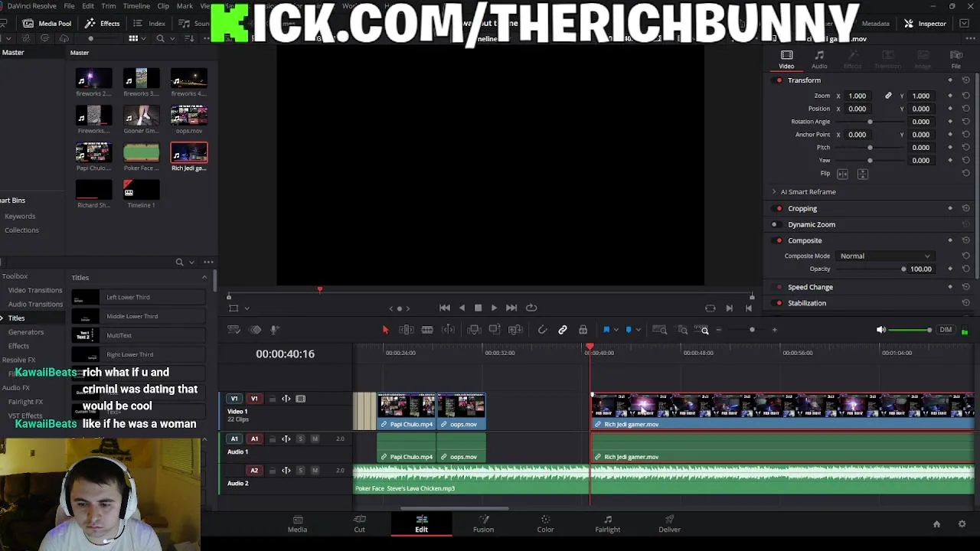Adjust the green volume slider

click(x=910, y=330)
